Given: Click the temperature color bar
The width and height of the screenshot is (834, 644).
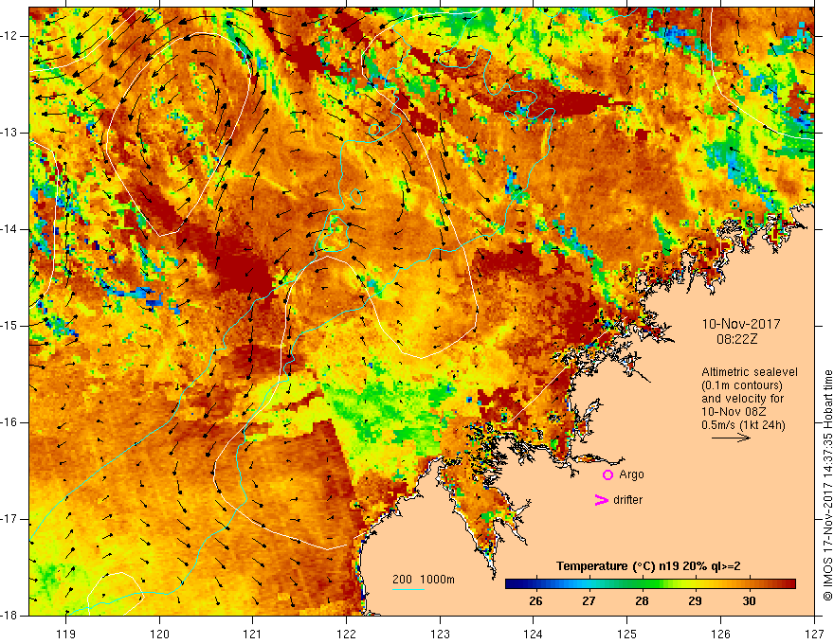Looking at the screenshot, I should pyautogui.click(x=650, y=584).
